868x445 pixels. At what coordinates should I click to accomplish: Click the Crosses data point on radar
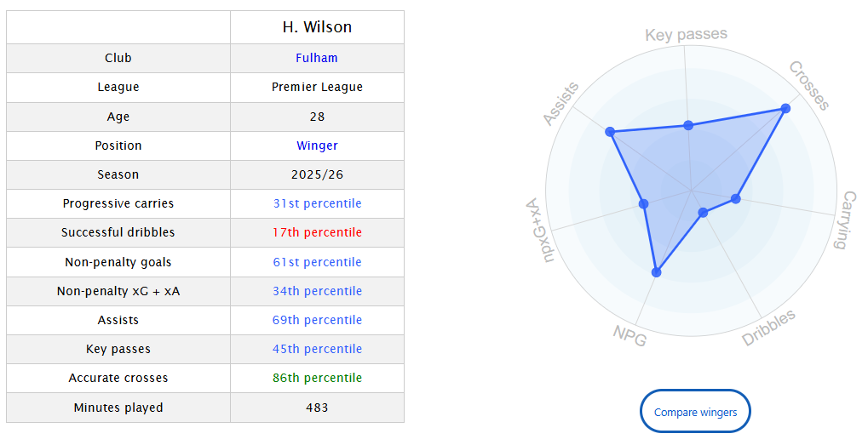tap(785, 109)
